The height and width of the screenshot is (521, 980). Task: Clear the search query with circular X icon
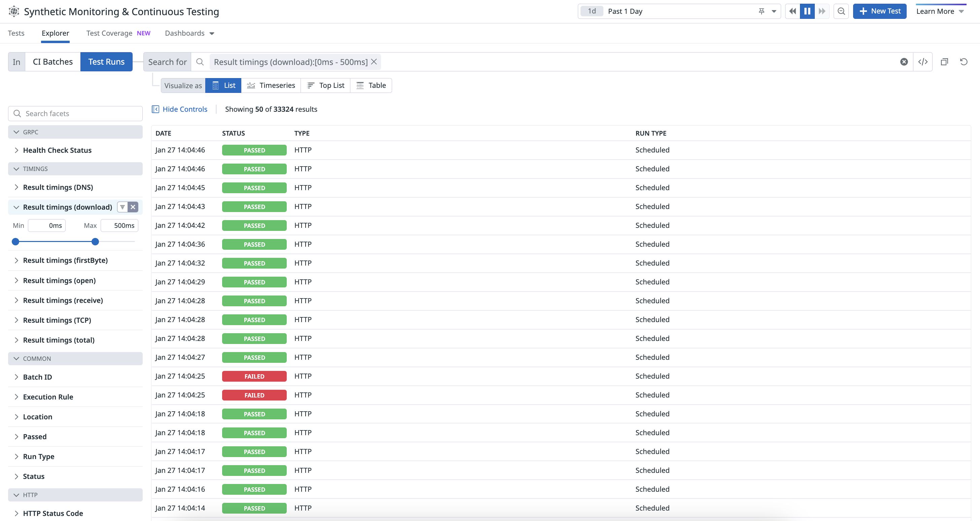(904, 62)
